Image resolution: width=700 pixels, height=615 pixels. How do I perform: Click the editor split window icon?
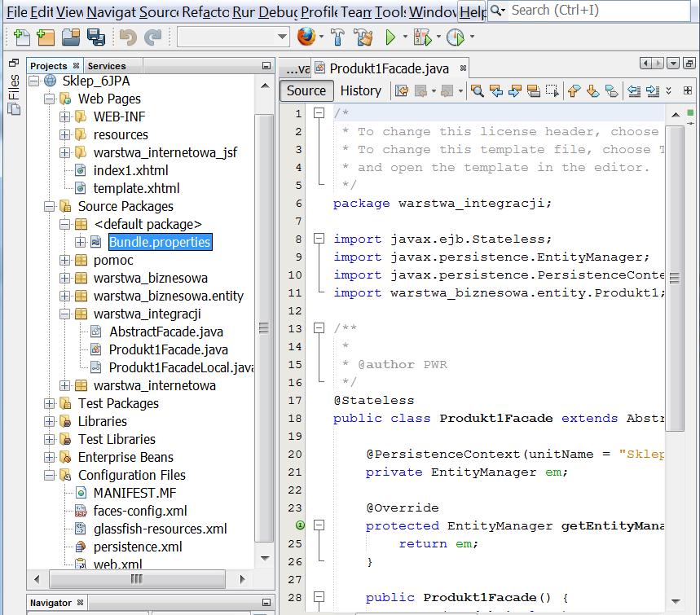click(x=688, y=91)
